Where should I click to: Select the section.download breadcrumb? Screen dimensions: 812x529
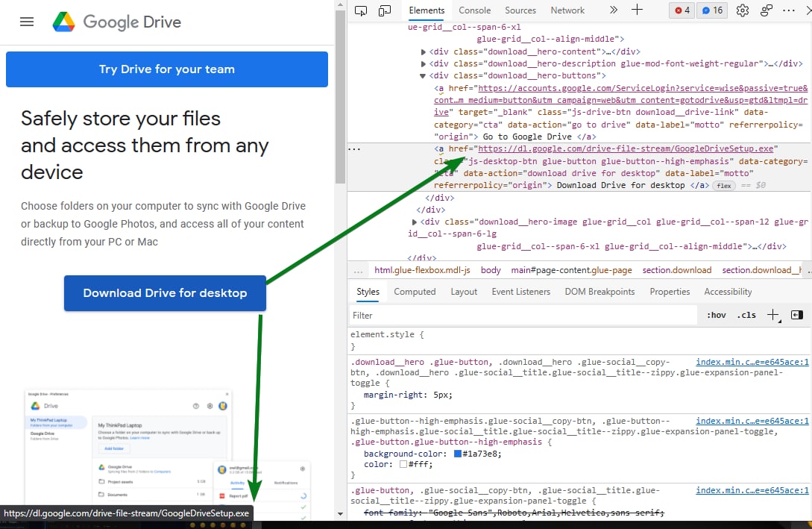click(677, 270)
